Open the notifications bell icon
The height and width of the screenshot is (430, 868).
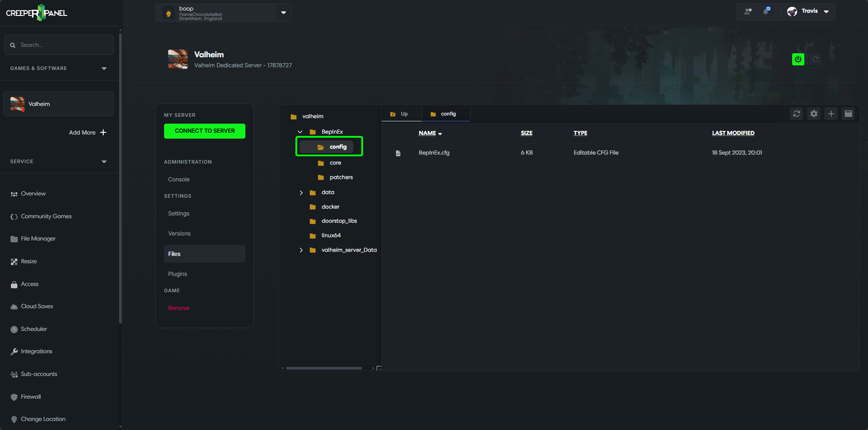pos(766,11)
